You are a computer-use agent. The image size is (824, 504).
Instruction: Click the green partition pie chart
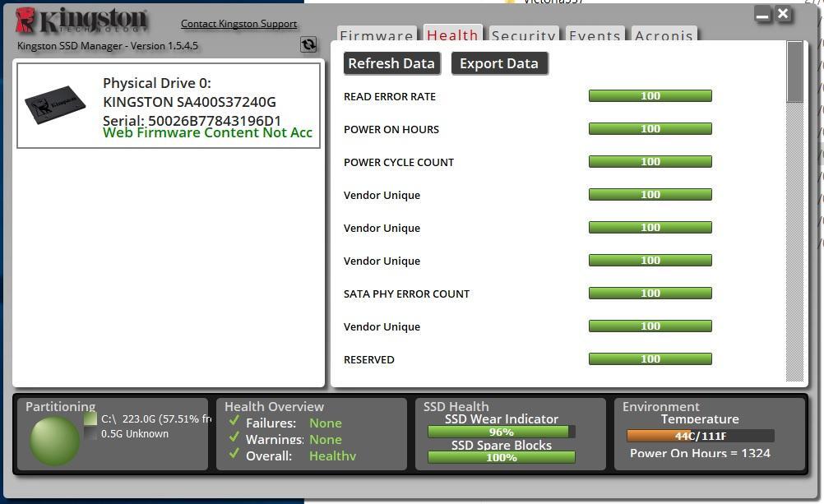[54, 441]
